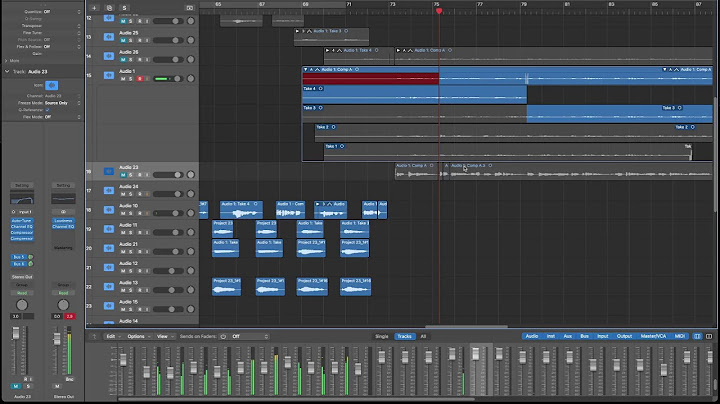
Task: Click the Audio 21 track icon
Action: tap(109, 248)
